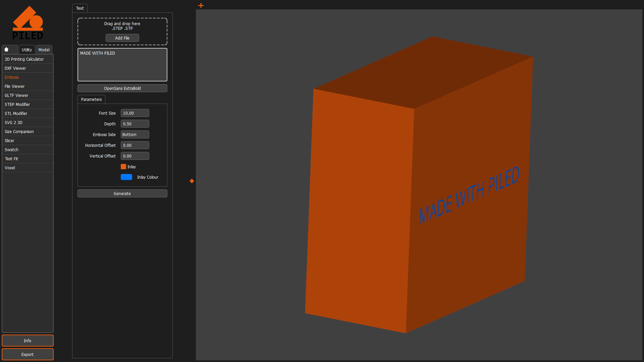Click the home icon tab above the sidebar
Viewport: 644px width, 362px height.
[x=9, y=49]
